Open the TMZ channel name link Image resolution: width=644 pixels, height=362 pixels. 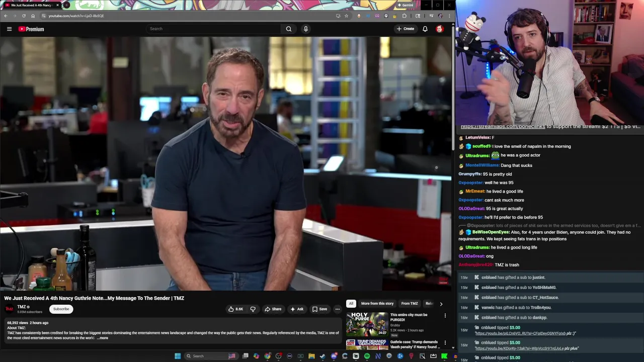[22, 307]
